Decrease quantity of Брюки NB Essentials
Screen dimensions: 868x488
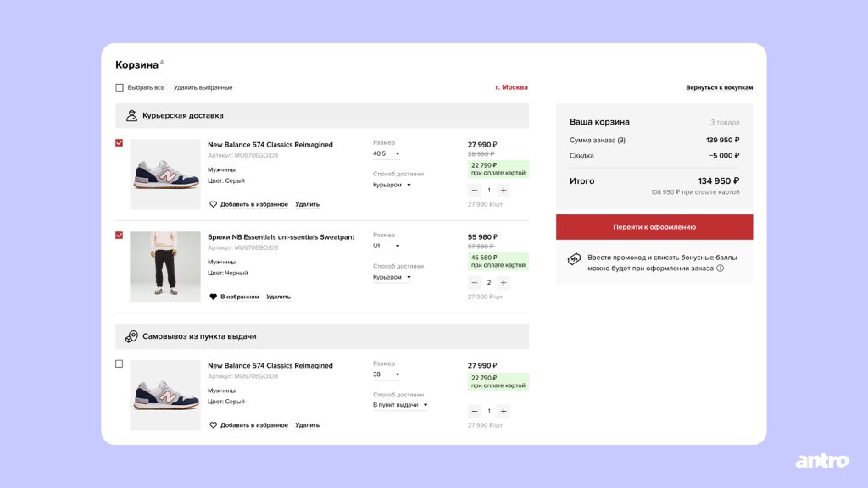[x=475, y=283]
